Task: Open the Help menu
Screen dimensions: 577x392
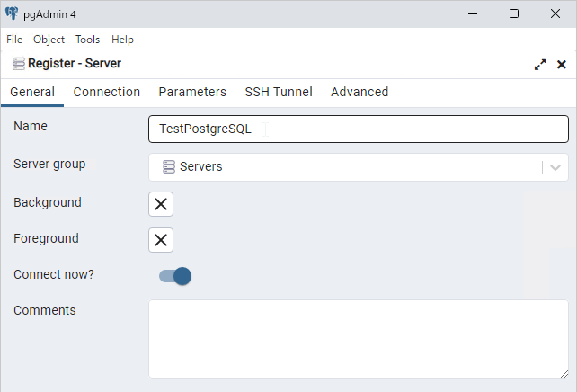Action: pos(122,40)
